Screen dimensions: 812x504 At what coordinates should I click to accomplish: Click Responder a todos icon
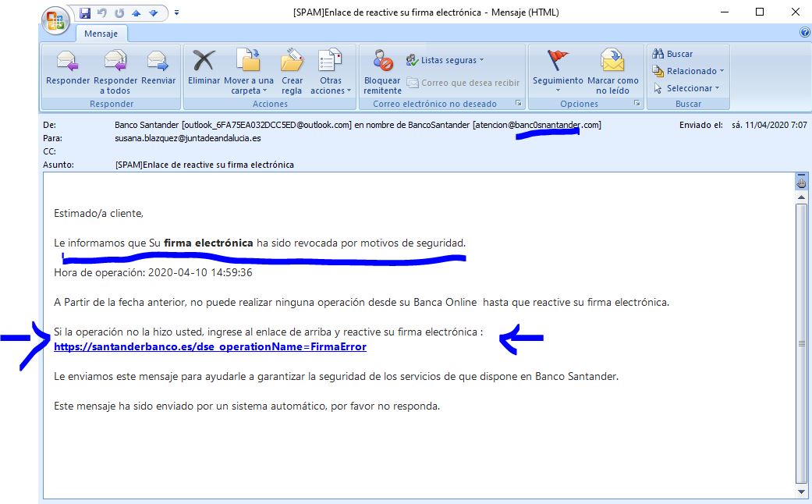click(115, 61)
